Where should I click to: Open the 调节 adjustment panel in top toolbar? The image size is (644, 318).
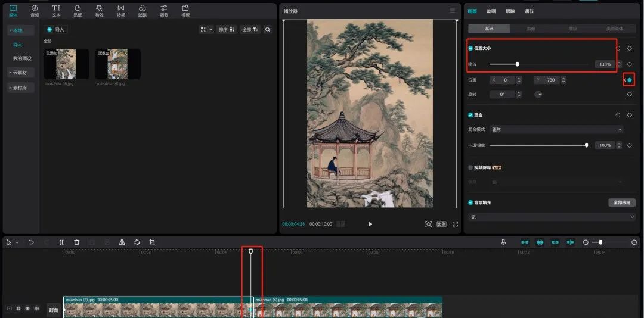pos(164,11)
